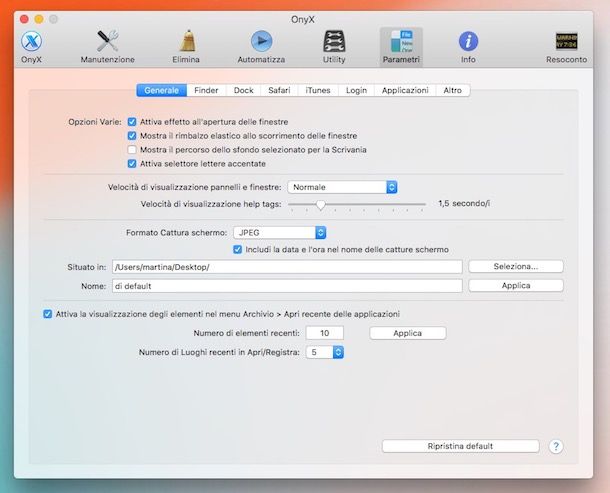Click the "1,5 secondo/i" value text

click(x=464, y=204)
